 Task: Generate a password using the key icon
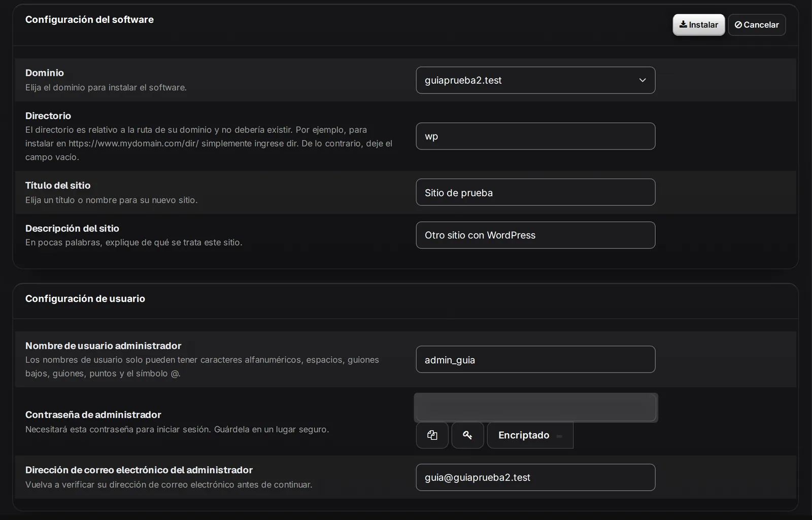467,435
